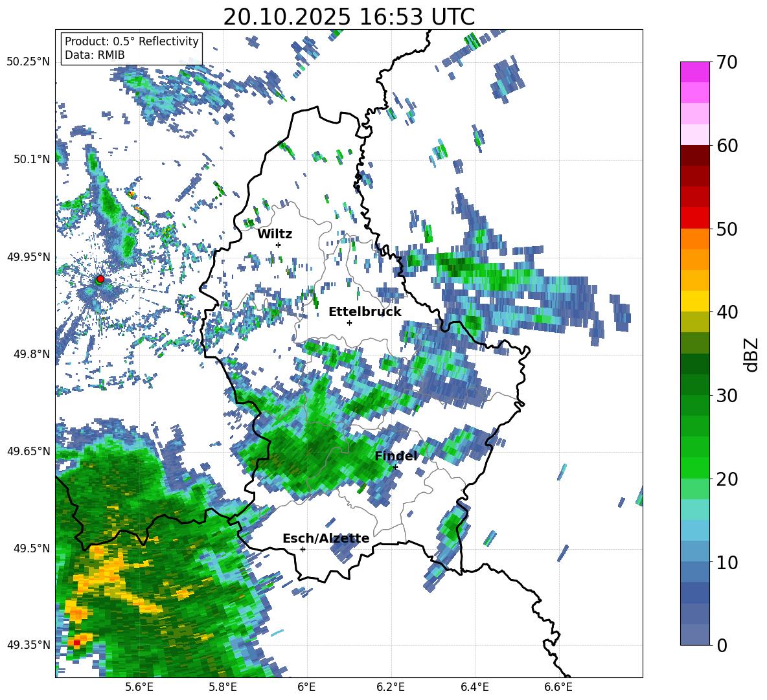Viewport: 767px width, 700px height.
Task: Click the slate blue bottom swatch at 0
Action: (694, 635)
